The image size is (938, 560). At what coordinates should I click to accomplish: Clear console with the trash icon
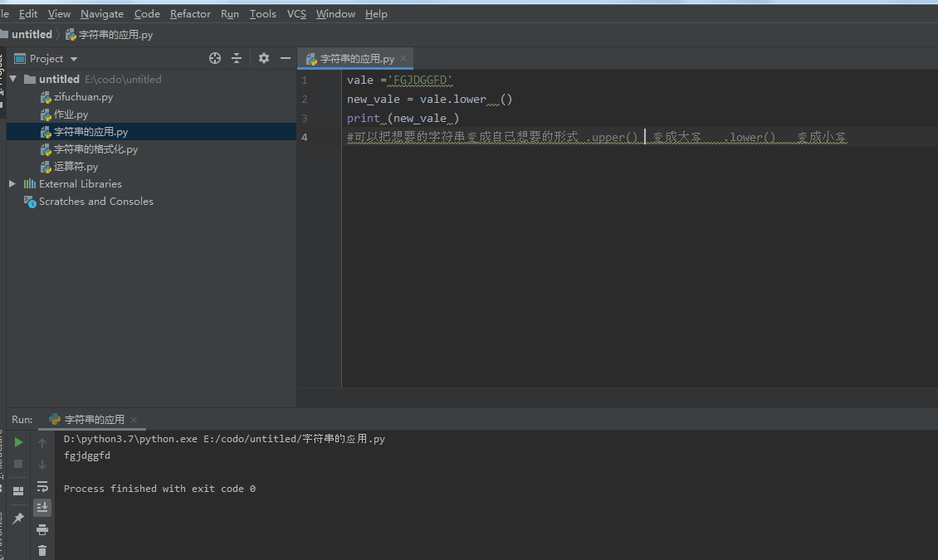[x=42, y=550]
